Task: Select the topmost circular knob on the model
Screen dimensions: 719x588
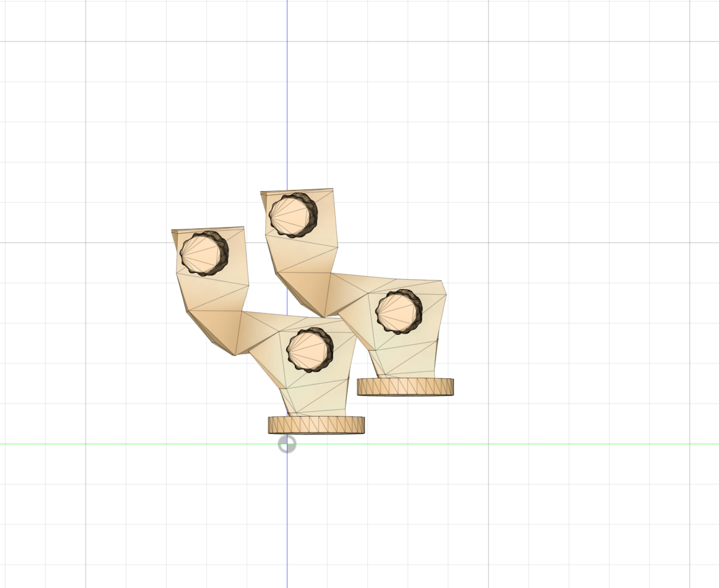Action: [x=291, y=215]
